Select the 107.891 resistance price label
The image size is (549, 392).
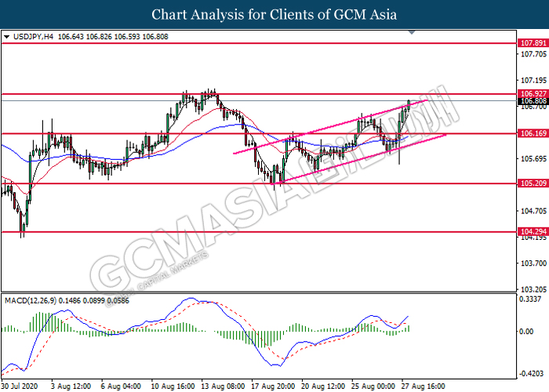coord(533,43)
